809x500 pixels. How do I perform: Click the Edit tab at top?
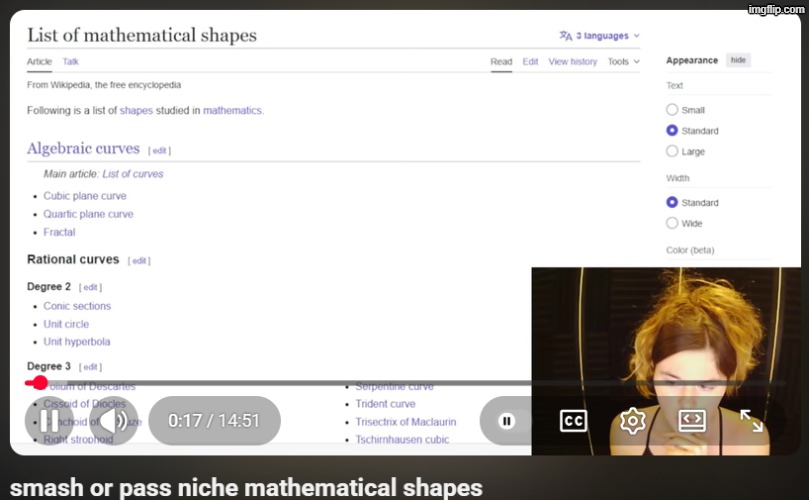pos(530,62)
